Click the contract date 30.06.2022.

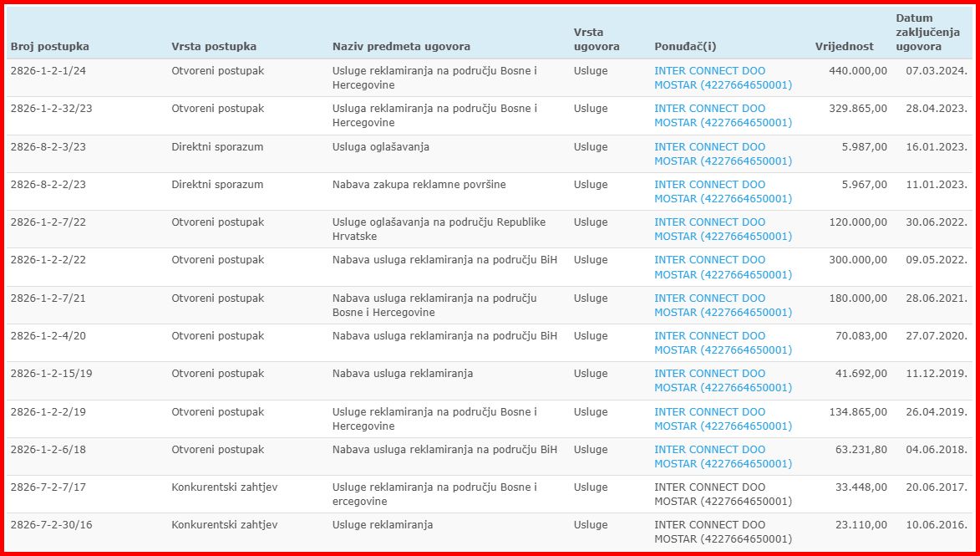pos(937,222)
